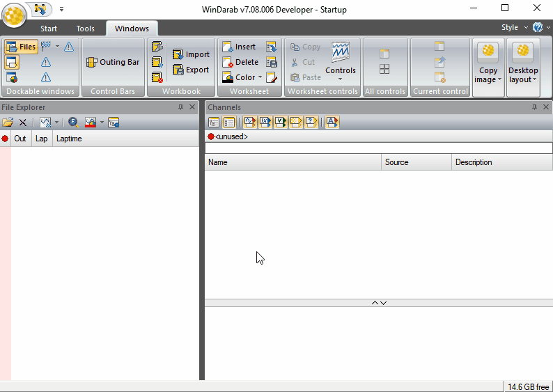Screen dimensions: 553x392
Task: Open the quick access customize dropdown arrow
Action: tap(61, 9)
